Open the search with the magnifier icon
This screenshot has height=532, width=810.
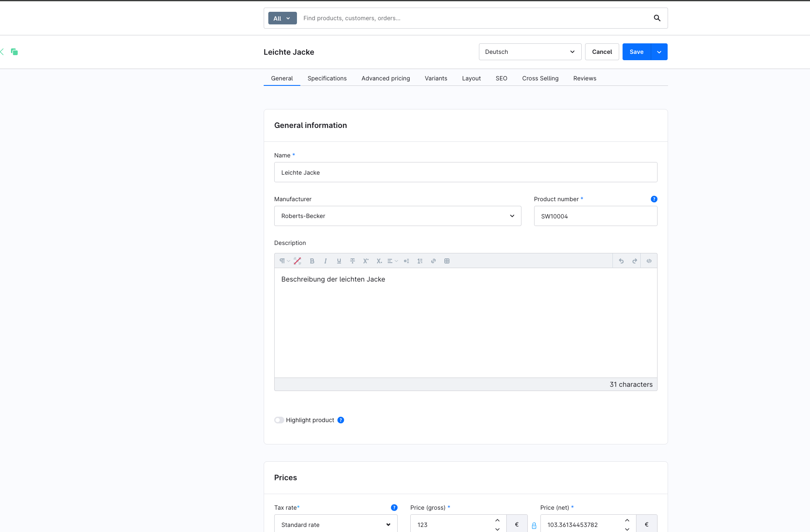pos(657,18)
